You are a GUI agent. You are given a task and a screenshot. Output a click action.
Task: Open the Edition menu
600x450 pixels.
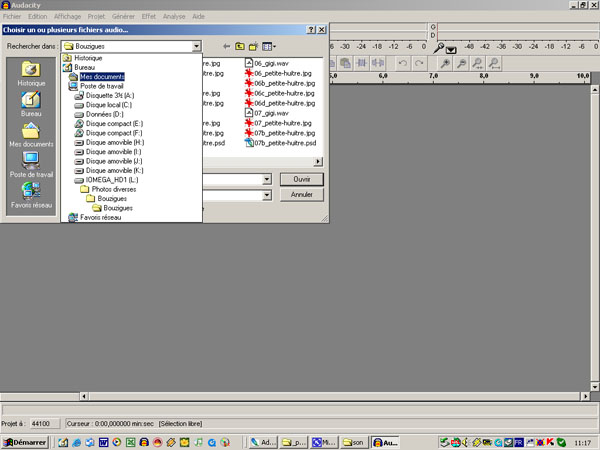pos(38,16)
